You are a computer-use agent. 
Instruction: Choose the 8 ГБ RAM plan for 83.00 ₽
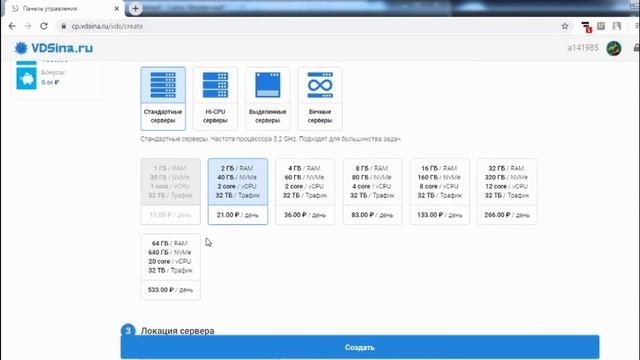click(372, 191)
